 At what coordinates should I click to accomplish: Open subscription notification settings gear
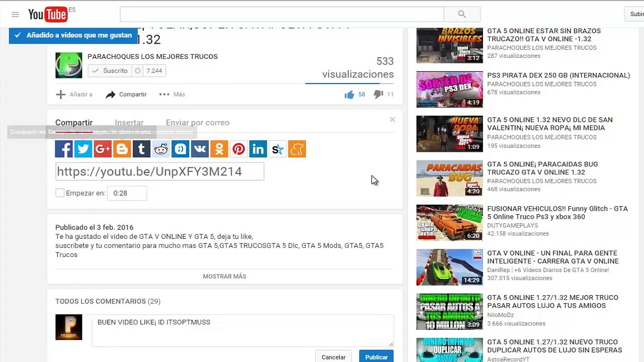pyautogui.click(x=137, y=71)
